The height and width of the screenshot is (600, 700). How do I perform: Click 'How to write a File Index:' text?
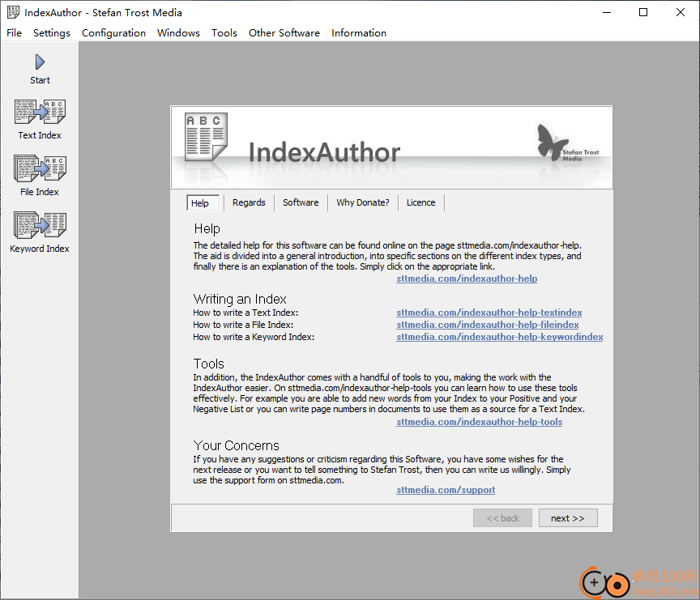click(243, 325)
